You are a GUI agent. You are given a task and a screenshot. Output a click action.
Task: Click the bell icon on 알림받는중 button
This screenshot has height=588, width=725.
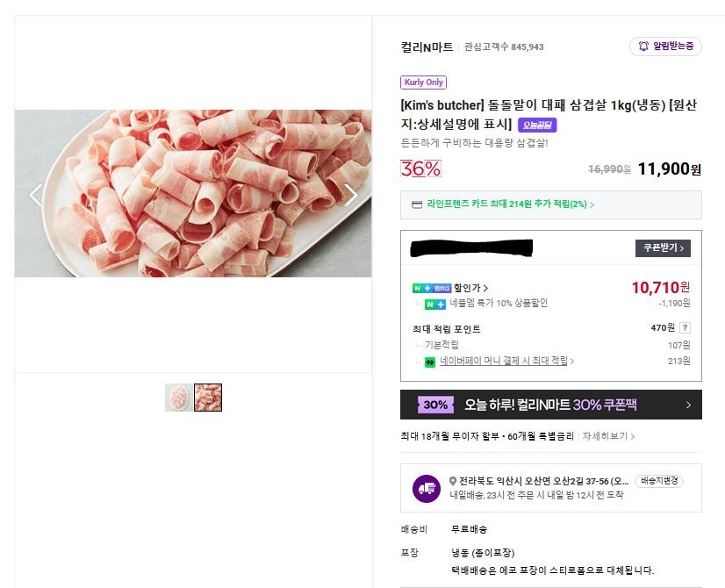point(643,47)
